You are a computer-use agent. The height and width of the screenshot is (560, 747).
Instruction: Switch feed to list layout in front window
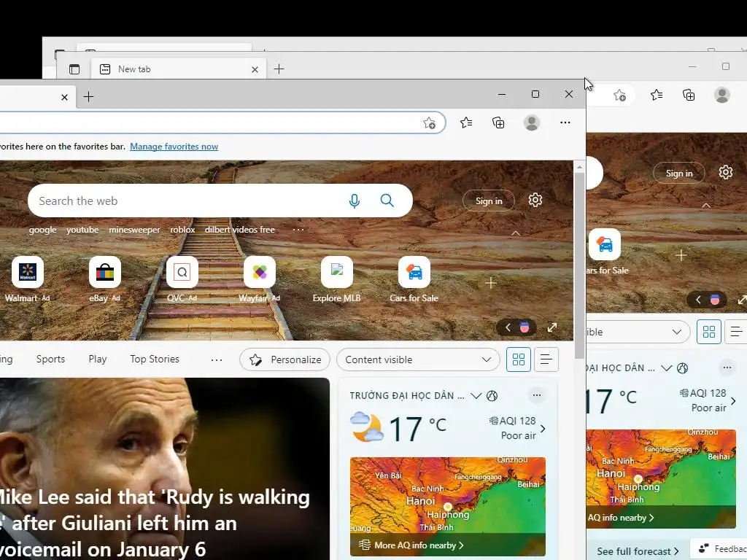546,359
